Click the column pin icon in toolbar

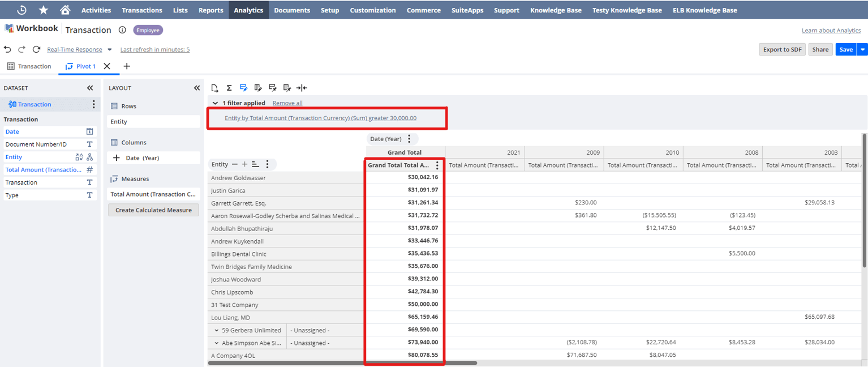(287, 88)
